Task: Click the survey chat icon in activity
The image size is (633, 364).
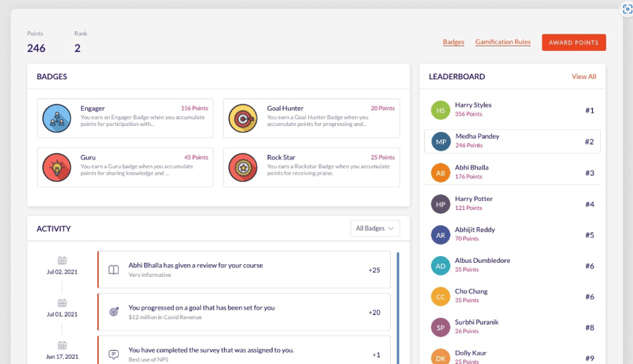Action: 114,354
